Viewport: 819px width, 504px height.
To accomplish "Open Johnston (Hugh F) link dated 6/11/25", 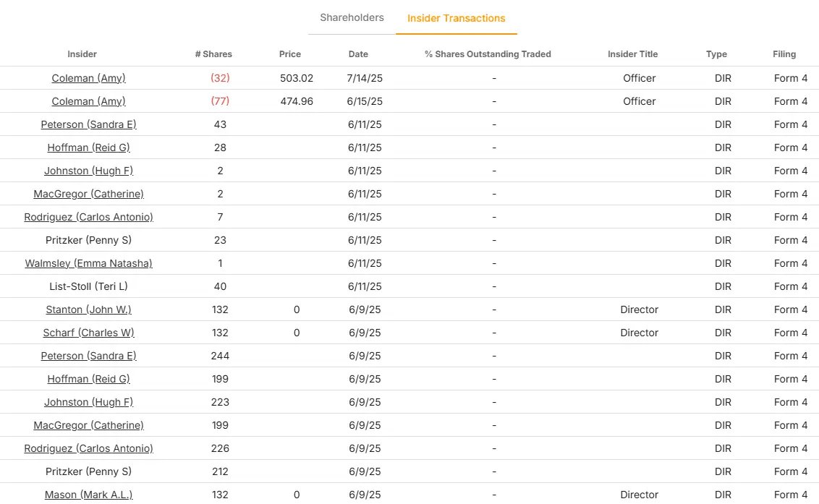I will click(x=88, y=170).
